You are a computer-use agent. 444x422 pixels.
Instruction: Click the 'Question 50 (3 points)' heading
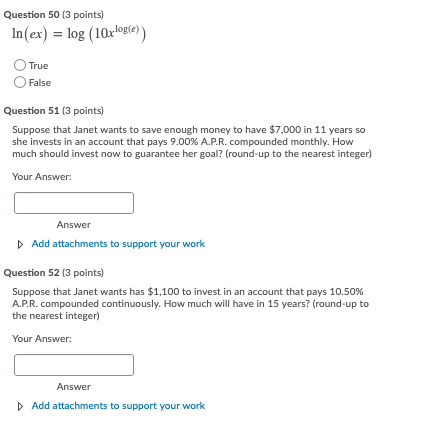(54, 15)
